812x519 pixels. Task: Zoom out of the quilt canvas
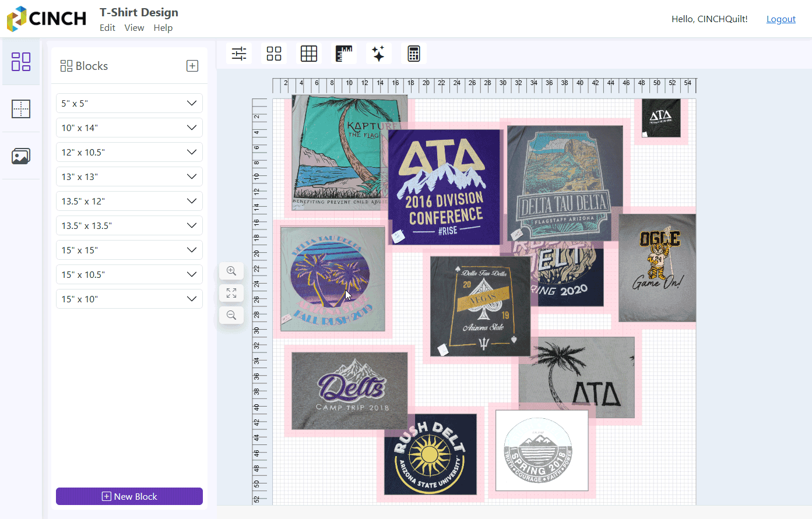coord(231,315)
